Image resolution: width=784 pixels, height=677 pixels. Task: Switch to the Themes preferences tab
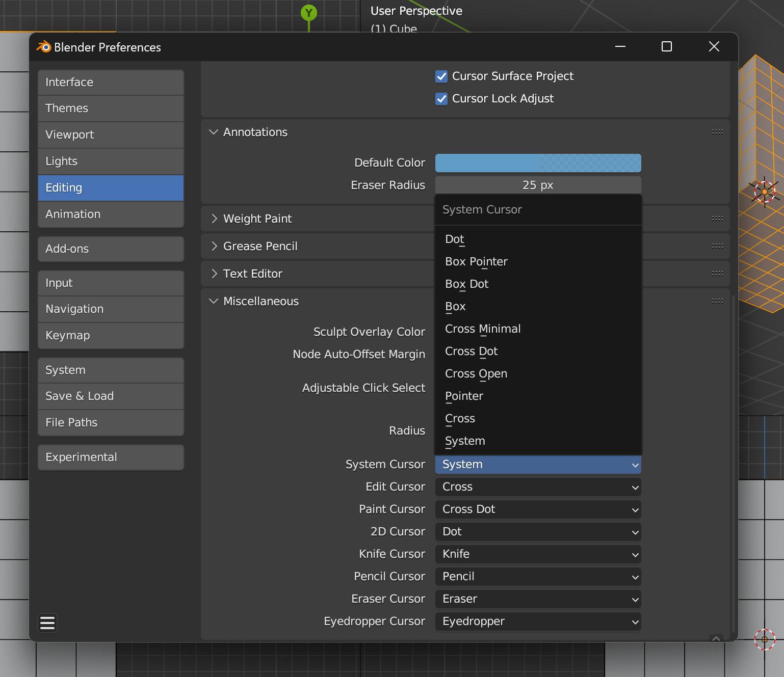tap(111, 109)
